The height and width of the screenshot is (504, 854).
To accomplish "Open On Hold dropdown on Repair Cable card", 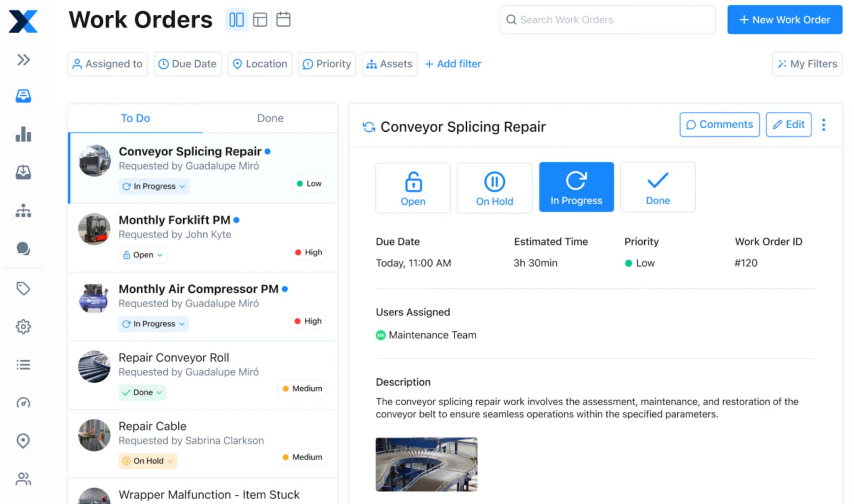I will (148, 461).
